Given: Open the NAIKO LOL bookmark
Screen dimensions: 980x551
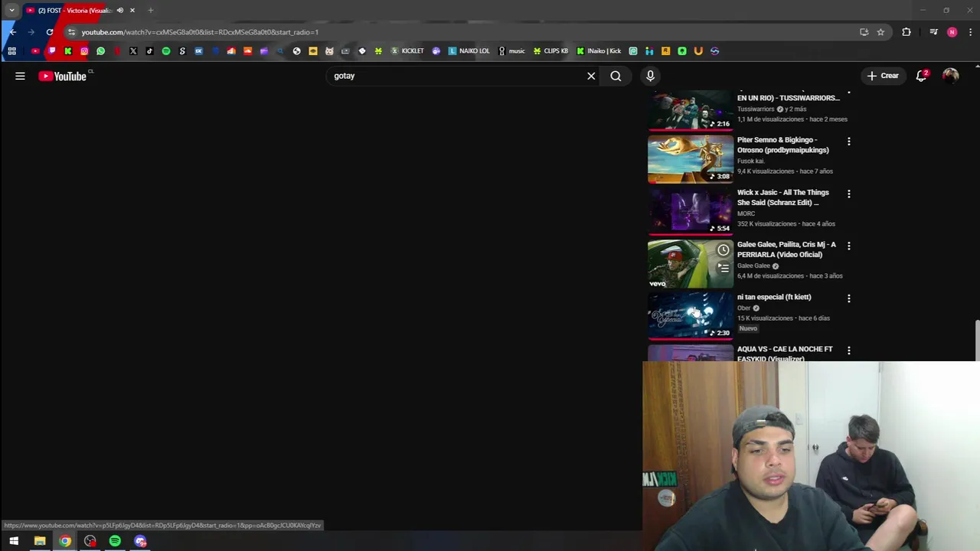Looking at the screenshot, I should pyautogui.click(x=469, y=51).
